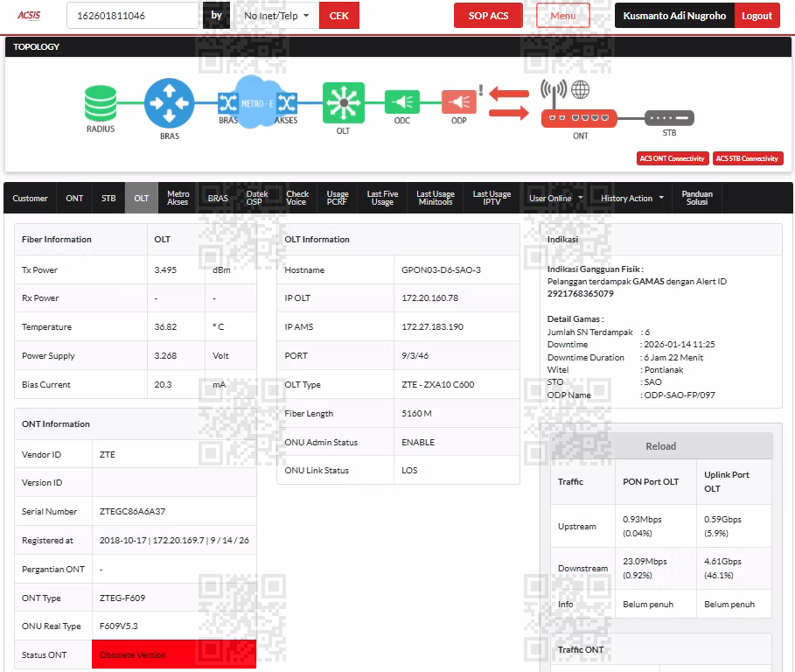The width and height of the screenshot is (795, 672).
Task: Open the No Inet/Telp dropdown
Action: coord(275,16)
